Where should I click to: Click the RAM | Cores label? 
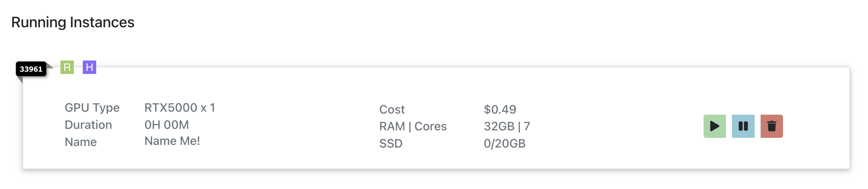[x=413, y=126]
